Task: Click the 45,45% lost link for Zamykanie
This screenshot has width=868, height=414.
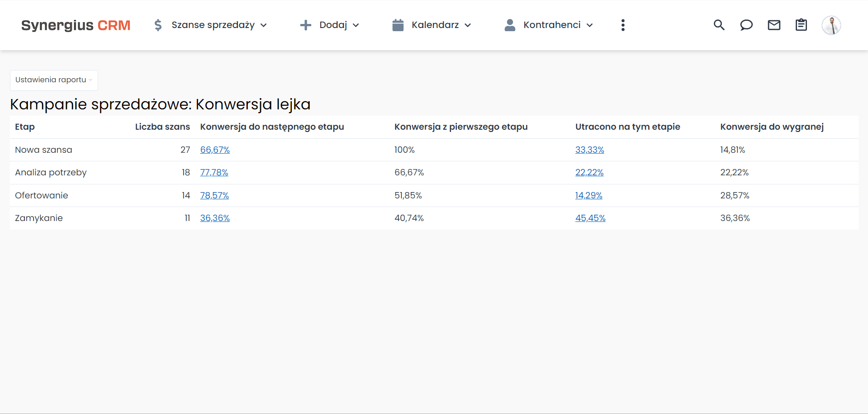Action: (590, 218)
